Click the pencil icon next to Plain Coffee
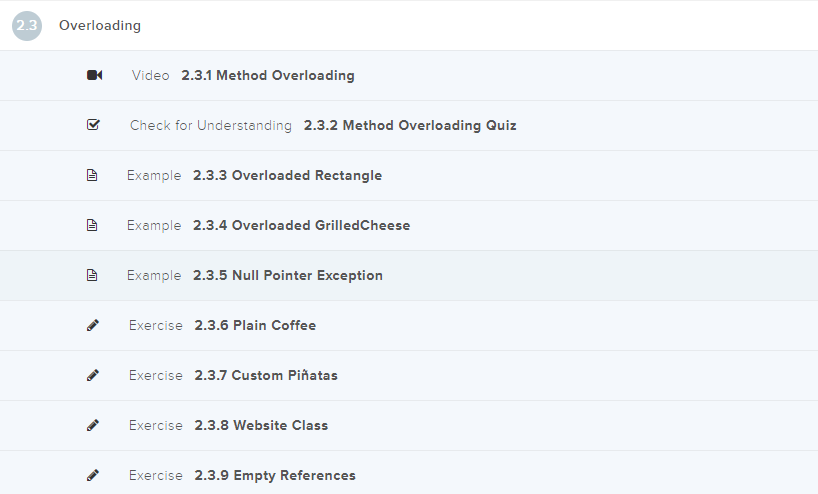818x494 pixels. click(93, 325)
